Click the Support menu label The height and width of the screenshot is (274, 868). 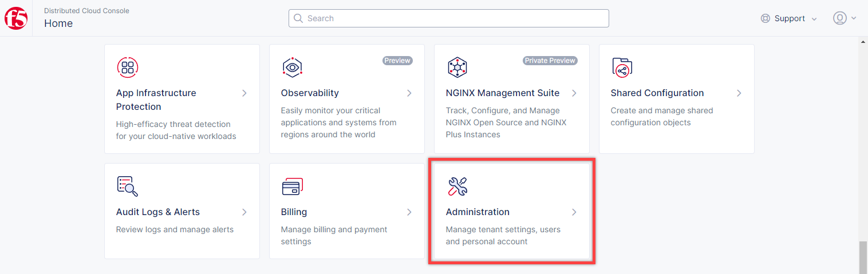tap(790, 18)
